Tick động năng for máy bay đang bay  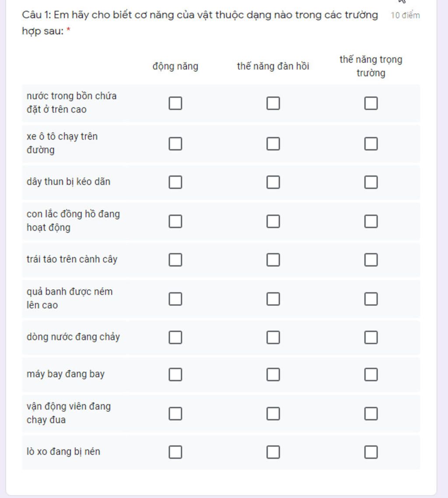click(175, 375)
